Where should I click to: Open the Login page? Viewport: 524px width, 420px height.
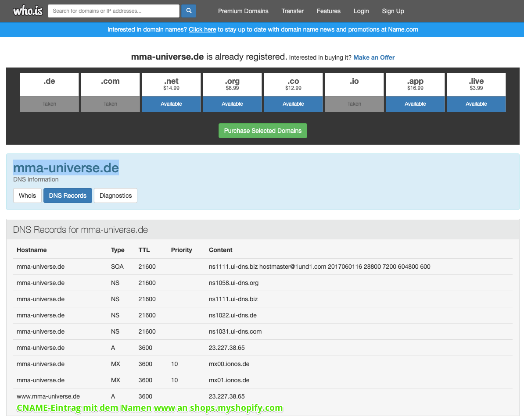(x=361, y=11)
